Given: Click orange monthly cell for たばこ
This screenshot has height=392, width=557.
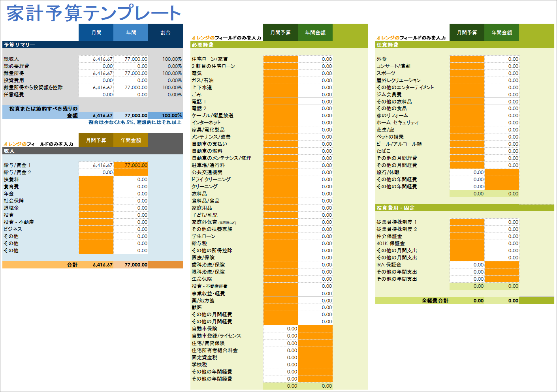Looking at the screenshot, I should 467,151.
